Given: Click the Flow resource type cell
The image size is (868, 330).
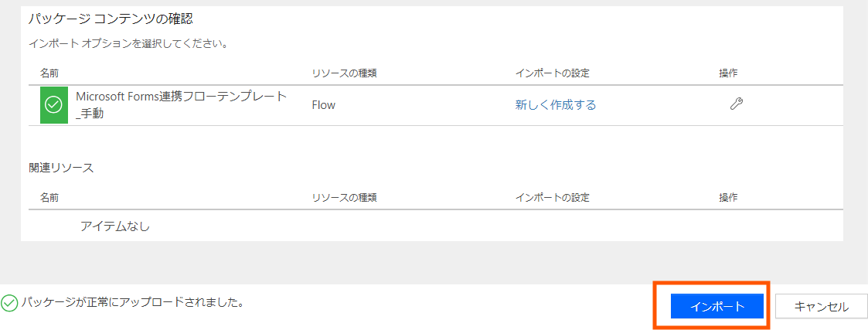Looking at the screenshot, I should click(x=324, y=104).
